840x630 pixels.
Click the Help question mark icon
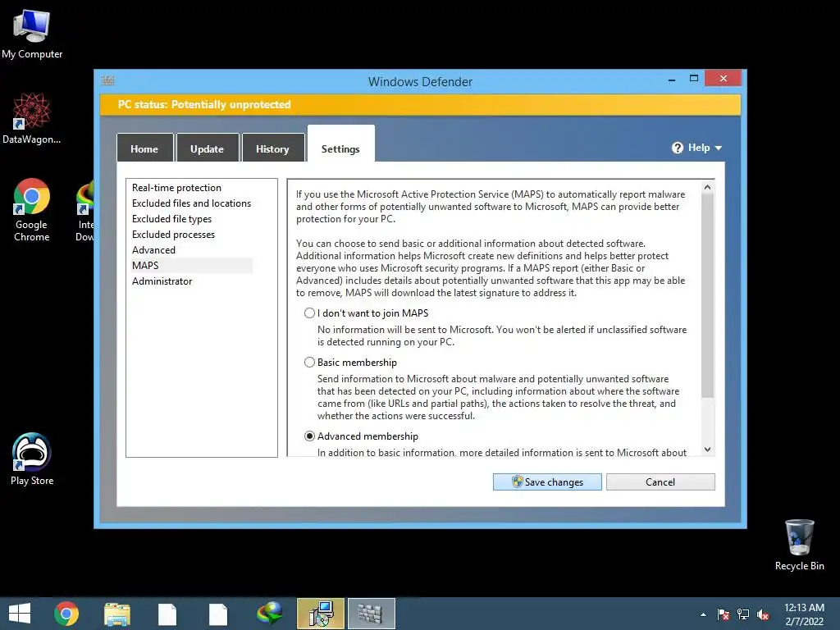pos(677,148)
